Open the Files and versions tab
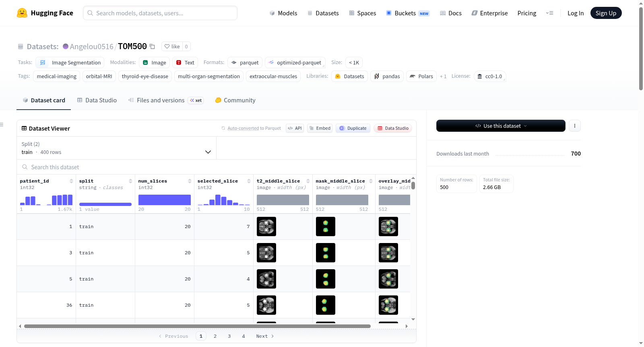The height and width of the screenshot is (347, 644). [166, 100]
